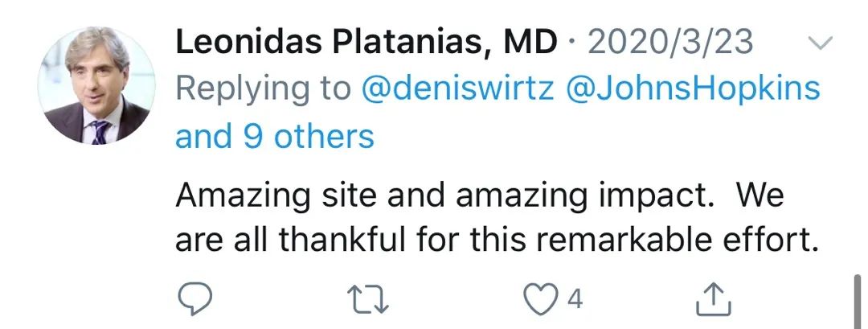Click the like count number 4
Image resolution: width=868 pixels, height=329 pixels.
(x=575, y=300)
